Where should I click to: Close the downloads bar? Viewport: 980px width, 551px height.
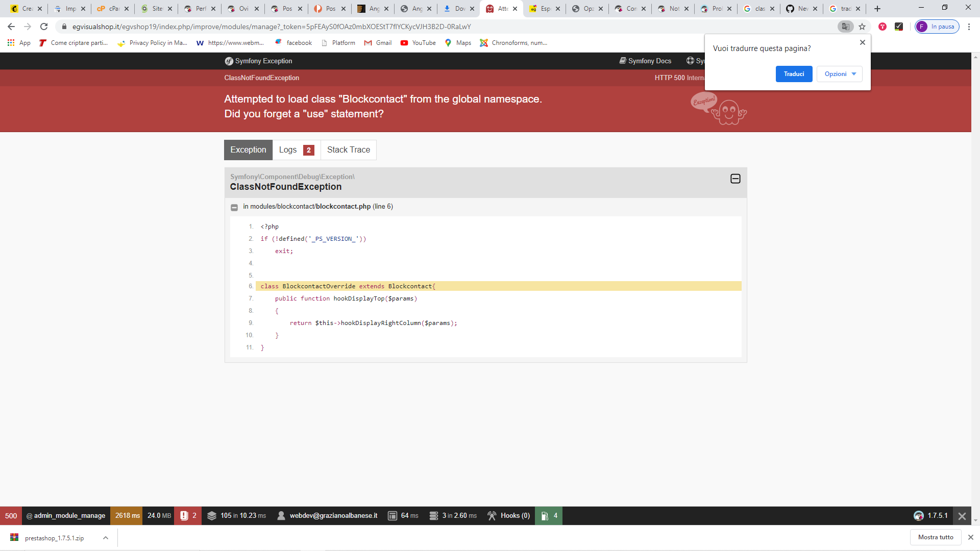tap(971, 537)
